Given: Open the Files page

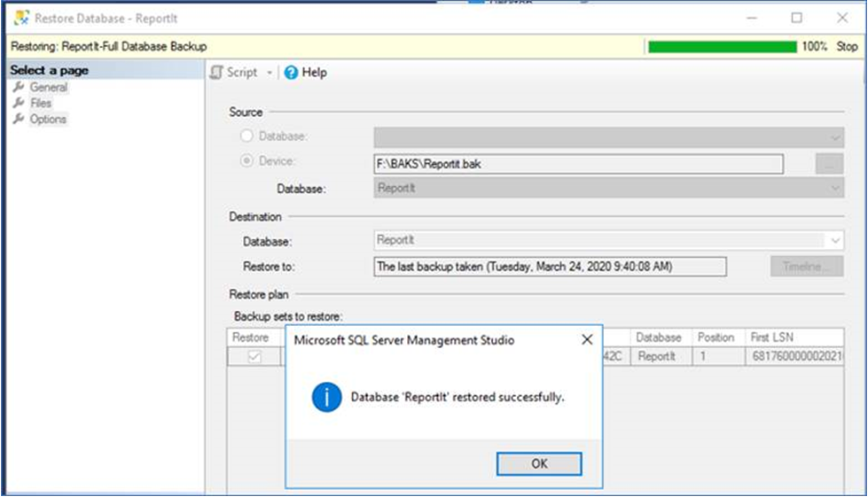Looking at the screenshot, I should point(41,104).
